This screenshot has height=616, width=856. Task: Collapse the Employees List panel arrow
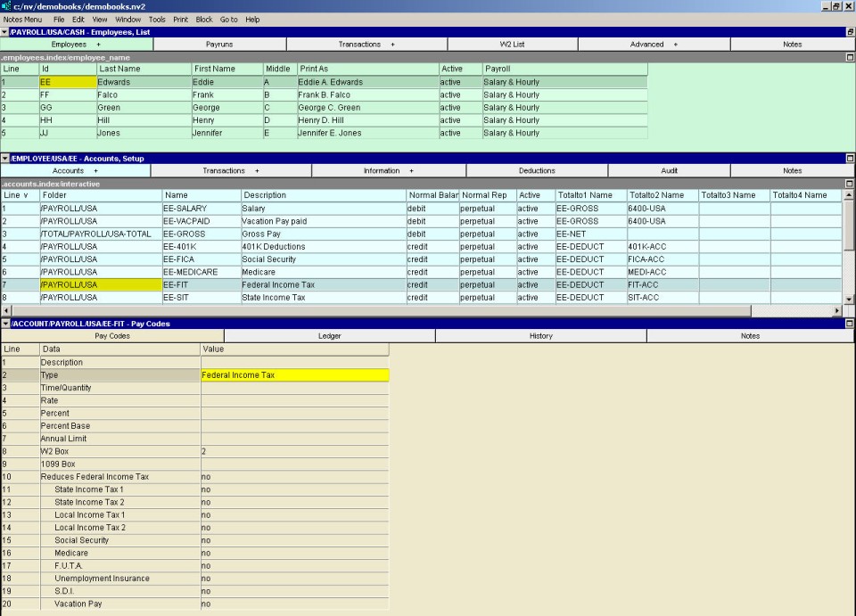click(4, 32)
